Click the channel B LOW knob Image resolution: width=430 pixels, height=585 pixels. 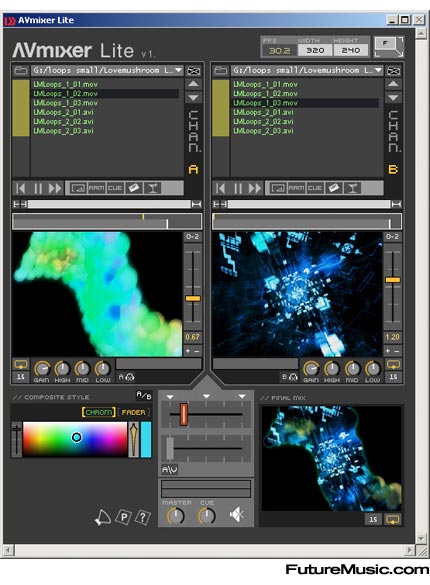(x=372, y=369)
